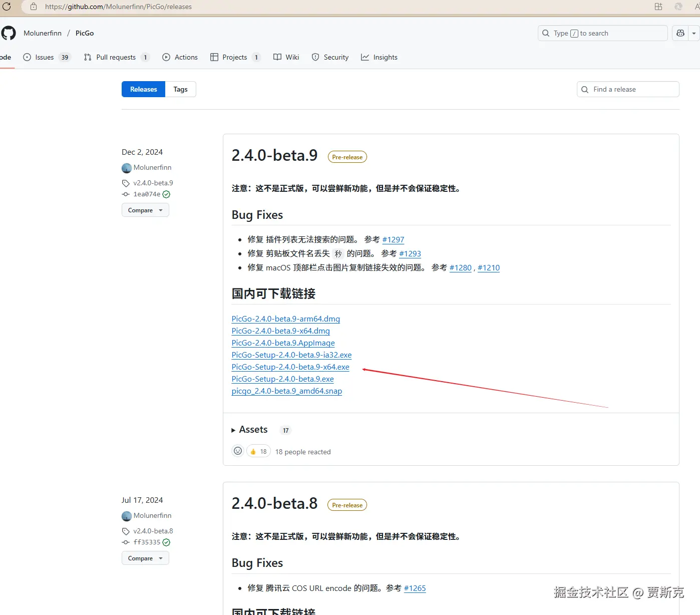Open Molunerfinn profile beside Jul 17 release

[152, 515]
